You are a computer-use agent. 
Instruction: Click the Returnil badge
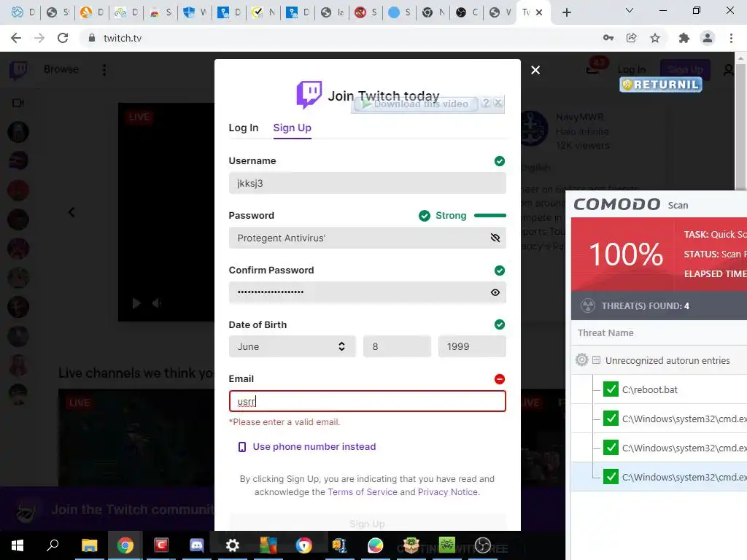tap(661, 85)
